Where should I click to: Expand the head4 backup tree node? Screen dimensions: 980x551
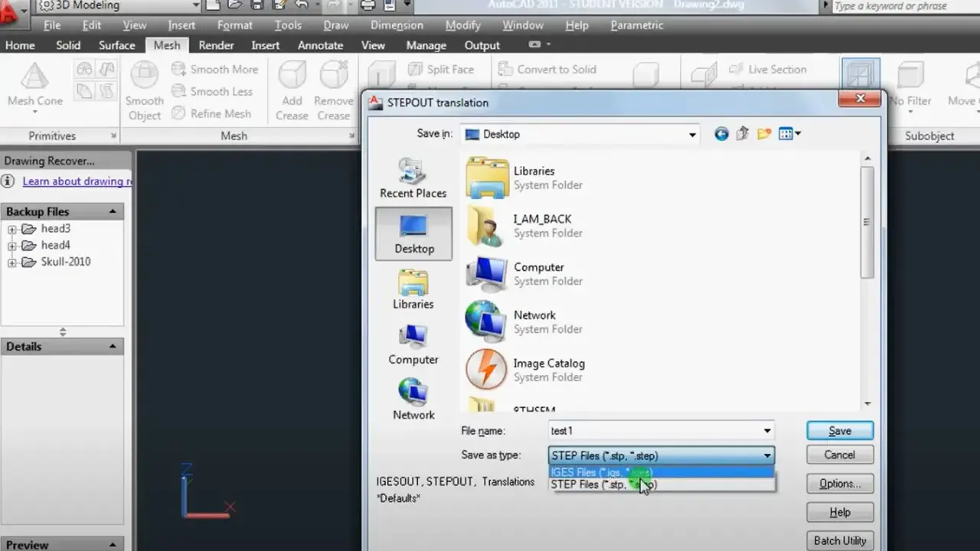[x=12, y=246]
